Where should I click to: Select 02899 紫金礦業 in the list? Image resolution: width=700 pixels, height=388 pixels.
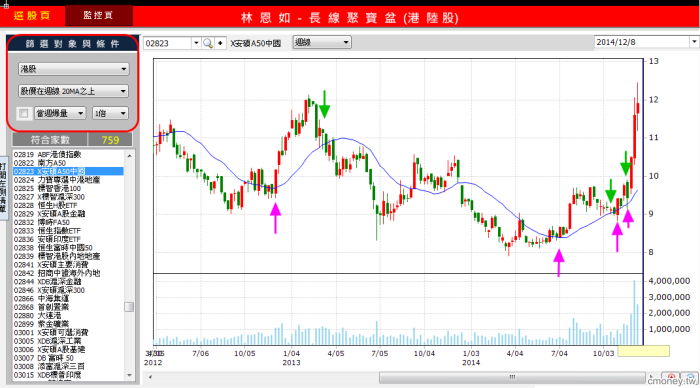coord(68,324)
